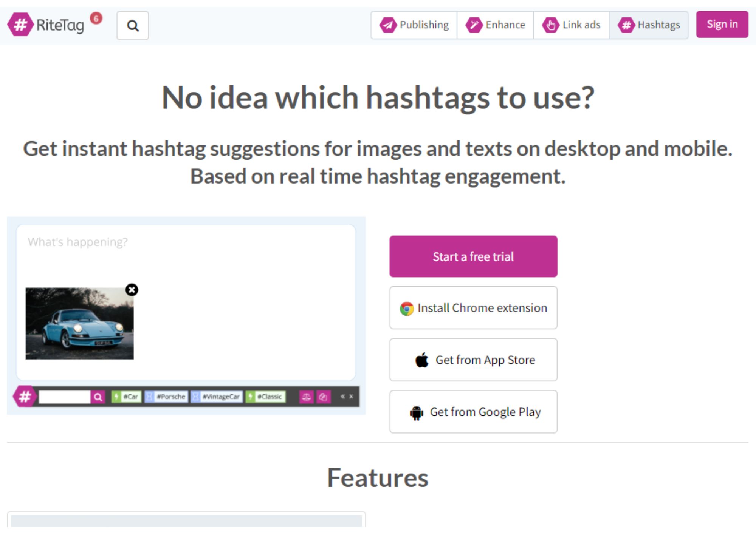Open the Link ads menu item
The width and height of the screenshot is (756, 534).
click(x=571, y=25)
